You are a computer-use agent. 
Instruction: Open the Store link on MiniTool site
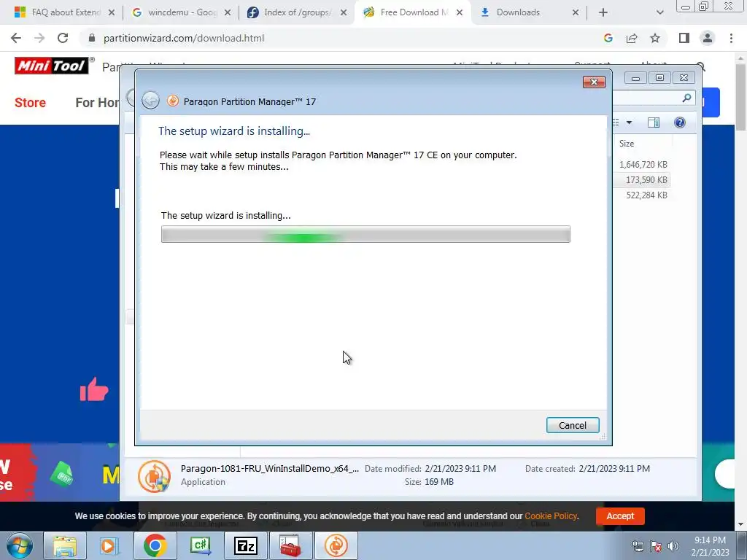pos(30,102)
